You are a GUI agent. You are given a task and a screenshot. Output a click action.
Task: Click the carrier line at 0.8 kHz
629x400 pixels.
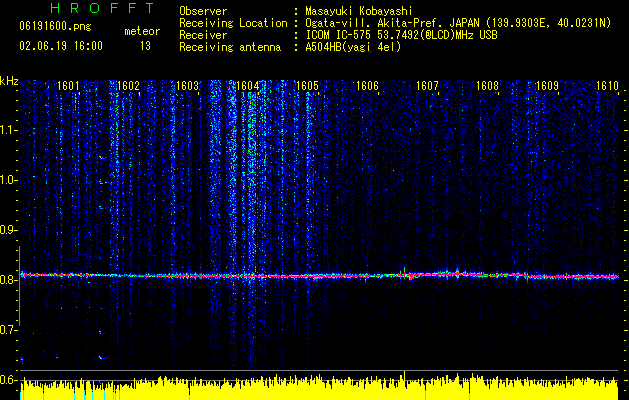(320, 275)
